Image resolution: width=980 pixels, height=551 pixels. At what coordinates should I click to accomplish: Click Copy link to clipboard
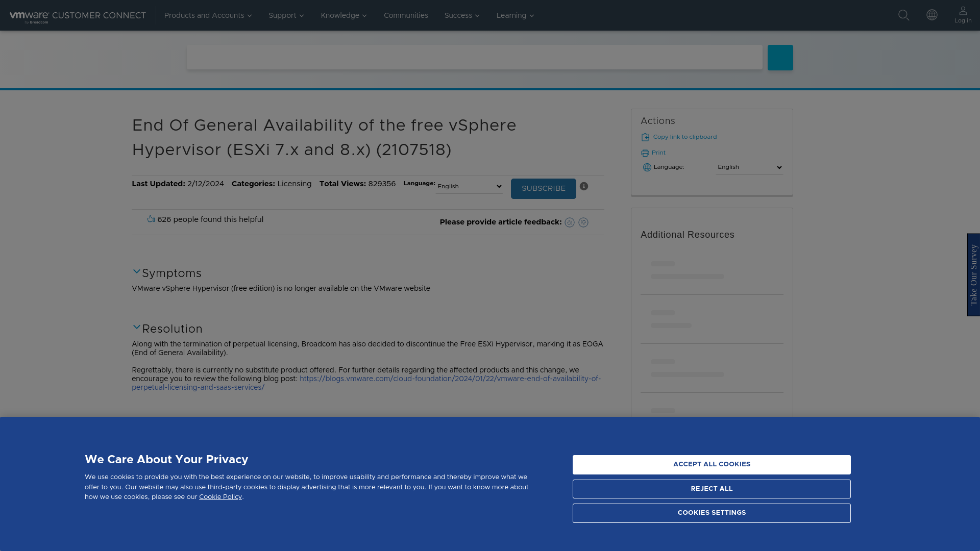(x=685, y=137)
